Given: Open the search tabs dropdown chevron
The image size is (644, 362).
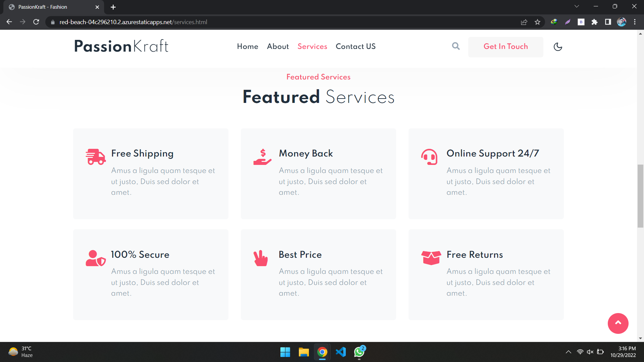Looking at the screenshot, I should pos(577,6).
